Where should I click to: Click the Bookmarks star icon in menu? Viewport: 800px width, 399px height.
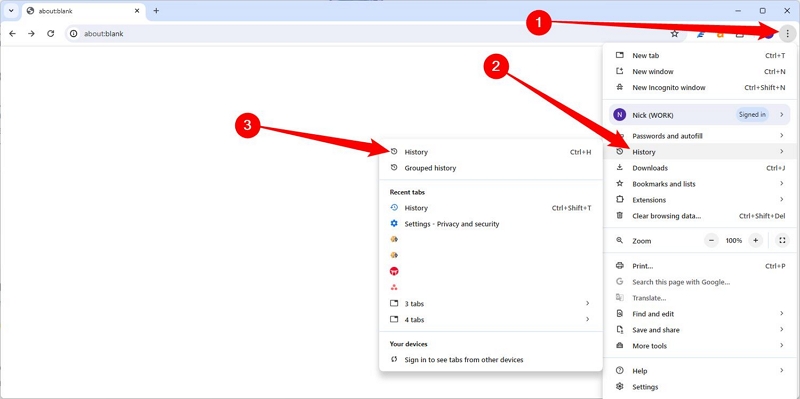coord(620,184)
